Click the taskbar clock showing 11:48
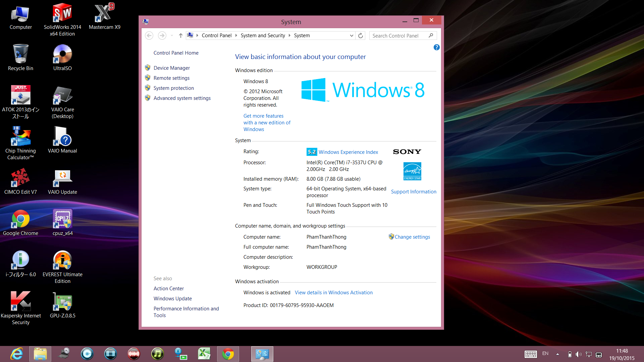The height and width of the screenshot is (362, 644). (x=622, y=354)
